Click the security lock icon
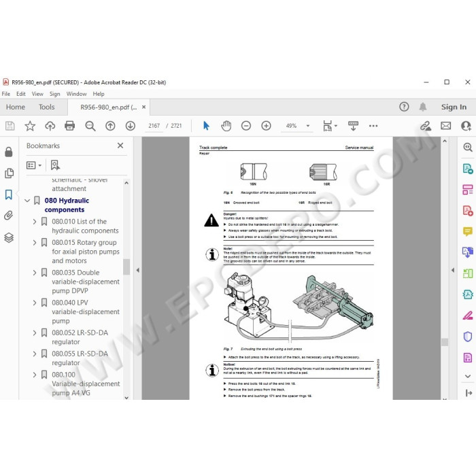 pos(9,152)
